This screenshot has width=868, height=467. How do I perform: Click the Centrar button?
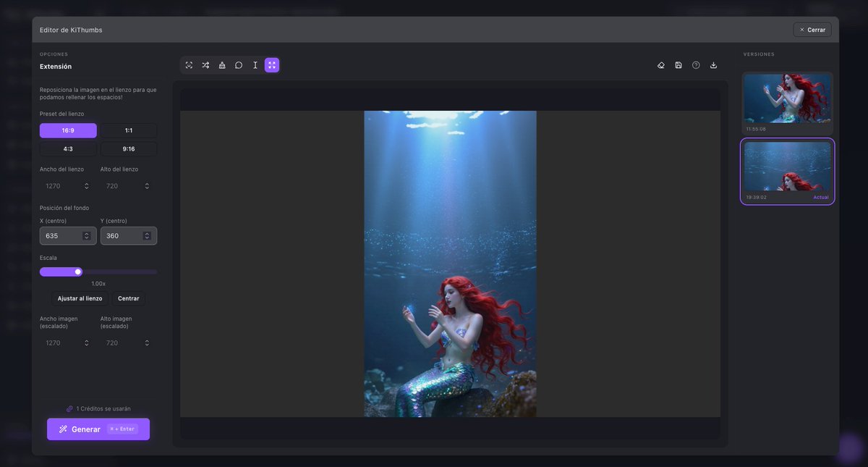point(129,298)
